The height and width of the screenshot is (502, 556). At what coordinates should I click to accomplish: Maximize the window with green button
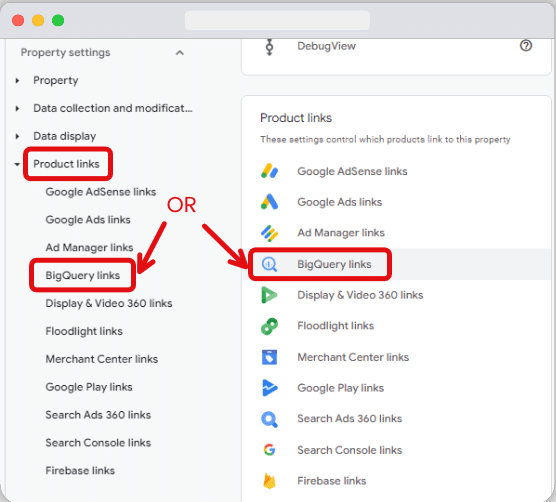pyautogui.click(x=58, y=20)
